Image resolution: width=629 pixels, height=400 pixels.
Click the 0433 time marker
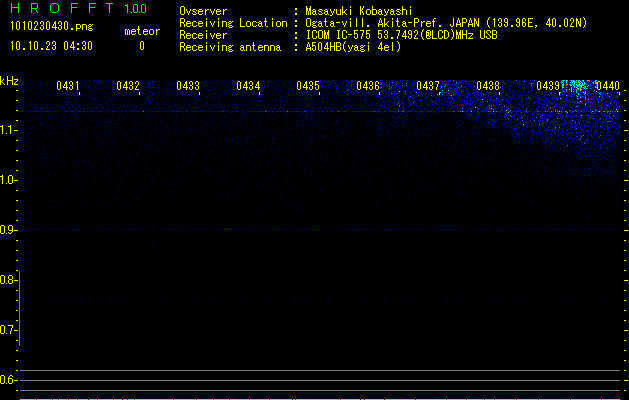(188, 85)
